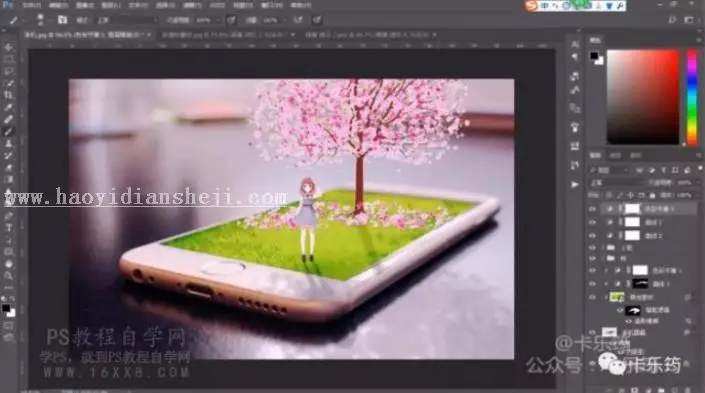Hide the layer with black mask and white stroke

[x=592, y=284]
